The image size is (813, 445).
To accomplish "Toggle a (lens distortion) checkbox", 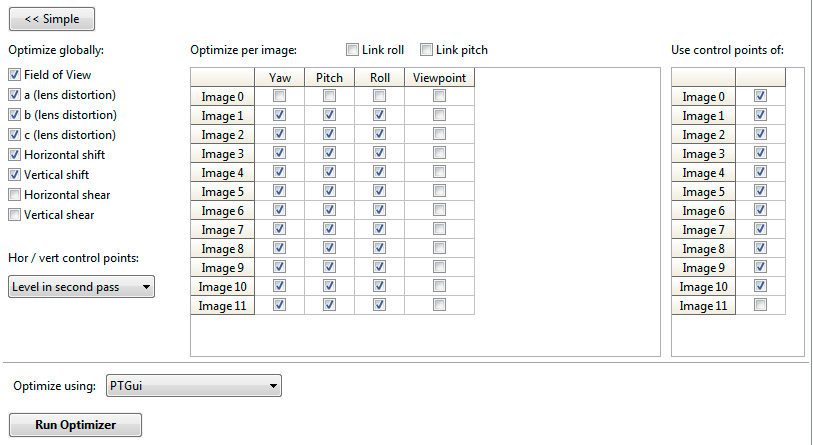I will 14,95.
